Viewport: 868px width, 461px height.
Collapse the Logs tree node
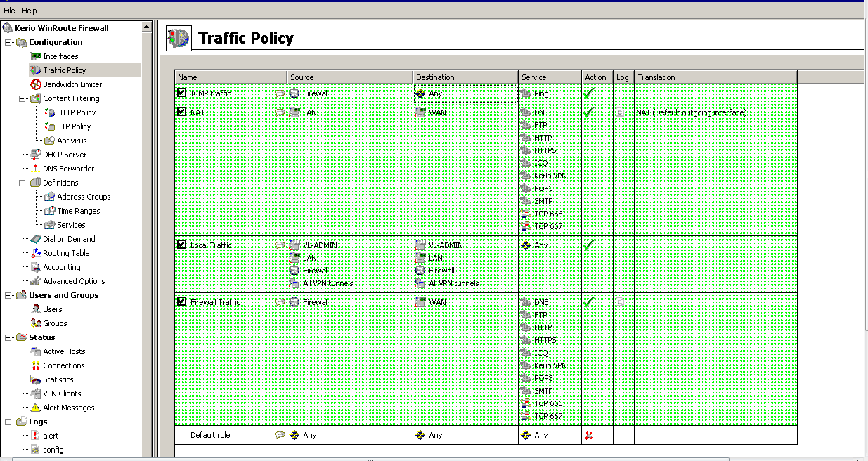(8, 422)
